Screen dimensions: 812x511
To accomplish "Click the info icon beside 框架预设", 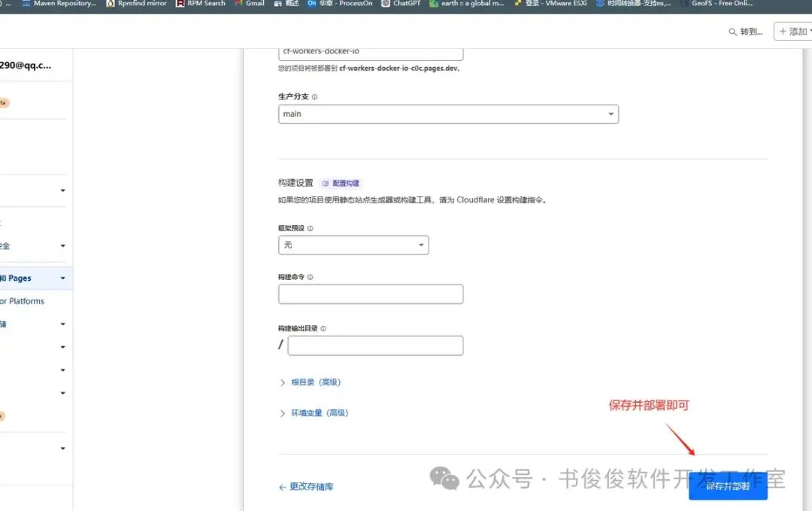I will click(x=311, y=228).
